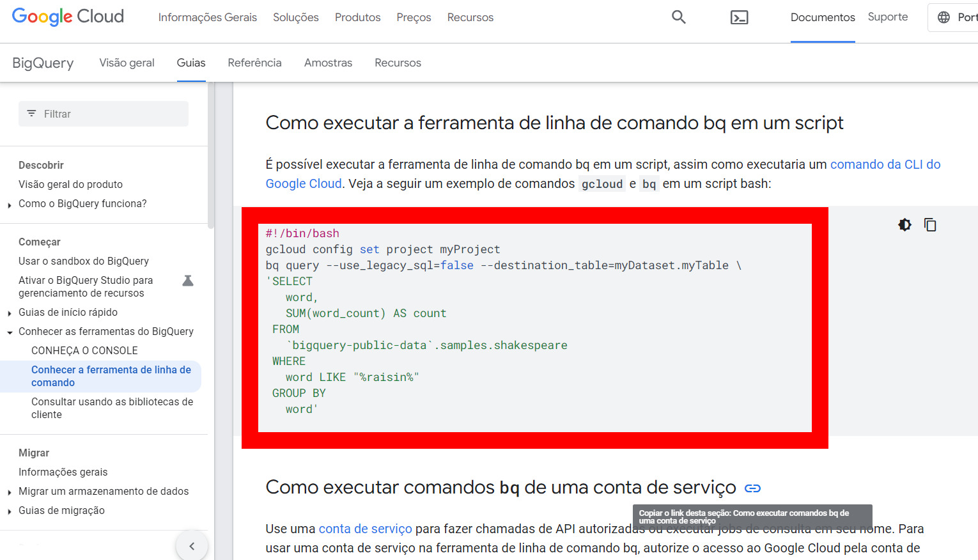The height and width of the screenshot is (560, 978).
Task: Collapse the left navigation panel
Action: coord(192,546)
